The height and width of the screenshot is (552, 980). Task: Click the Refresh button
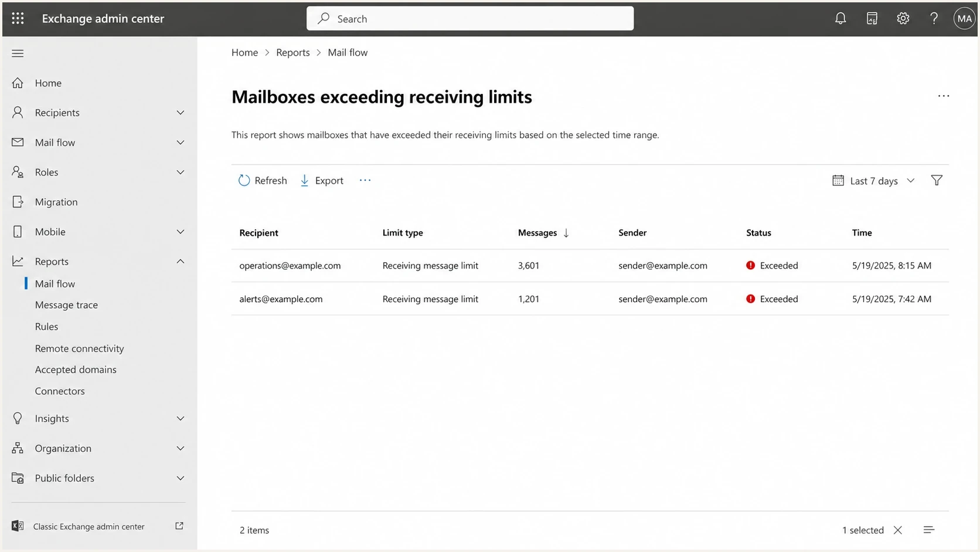click(263, 180)
